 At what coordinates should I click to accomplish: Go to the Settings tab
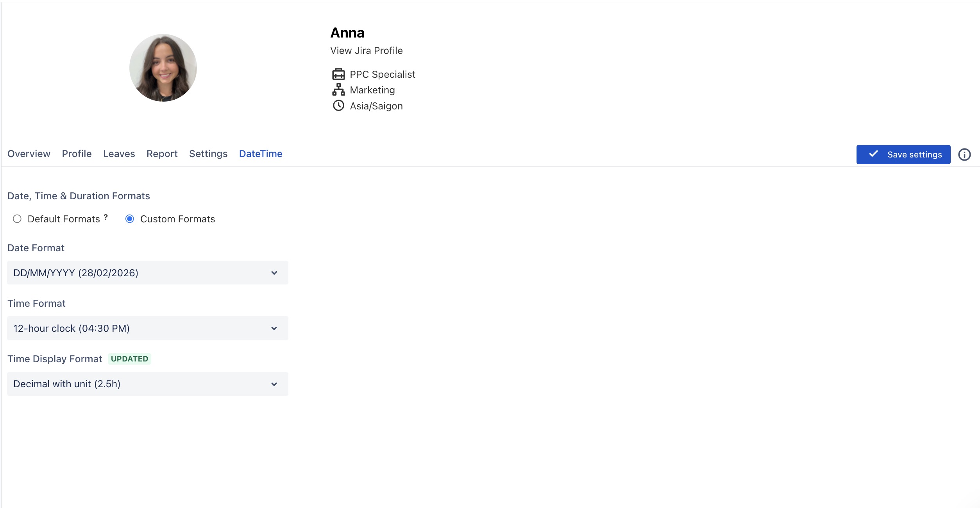coord(208,154)
